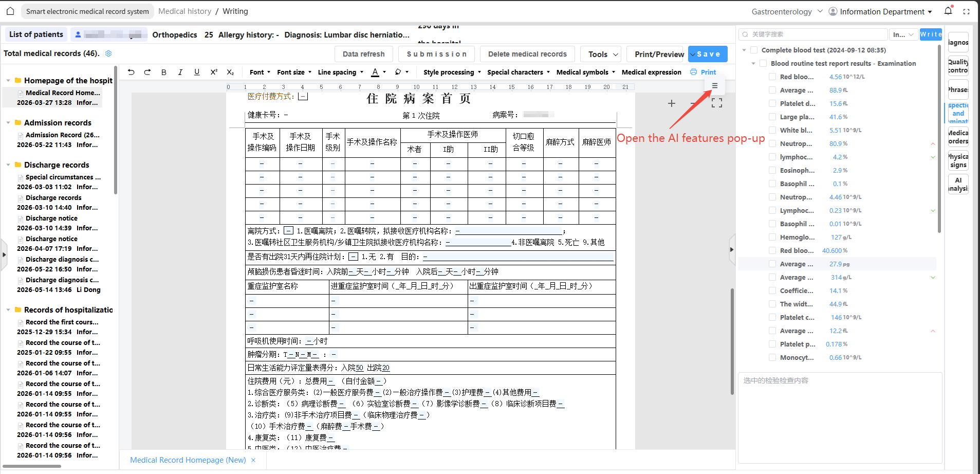Click the Print printer icon
This screenshot has width=980, height=474.
(694, 72)
